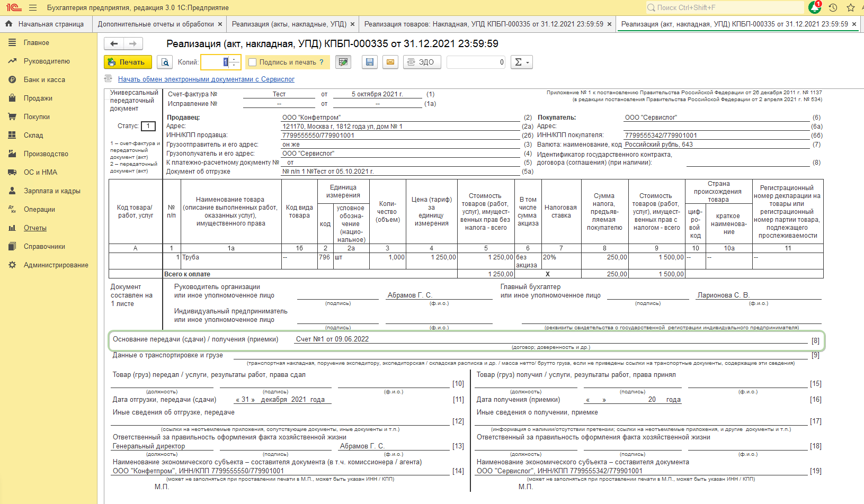Select buyer name ООО "Сервислог" in the Покупатель line

pyautogui.click(x=651, y=118)
